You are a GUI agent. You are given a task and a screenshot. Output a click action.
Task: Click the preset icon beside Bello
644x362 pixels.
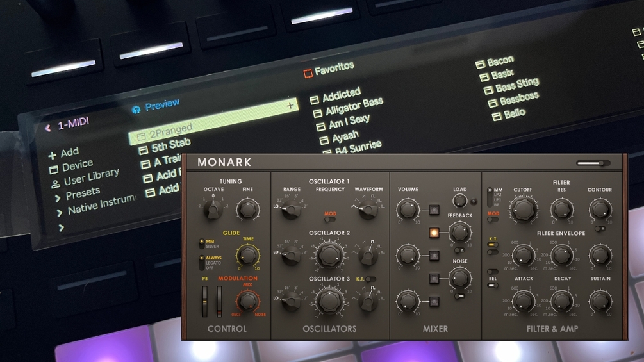(497, 117)
